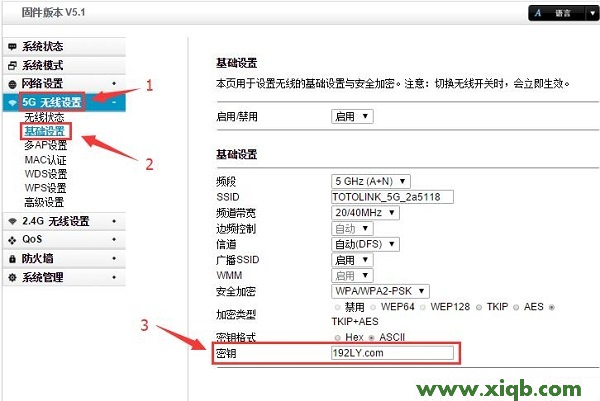Image resolution: width=600 pixels, height=401 pixels.
Task: Select the AES radio button
Action: (516, 307)
